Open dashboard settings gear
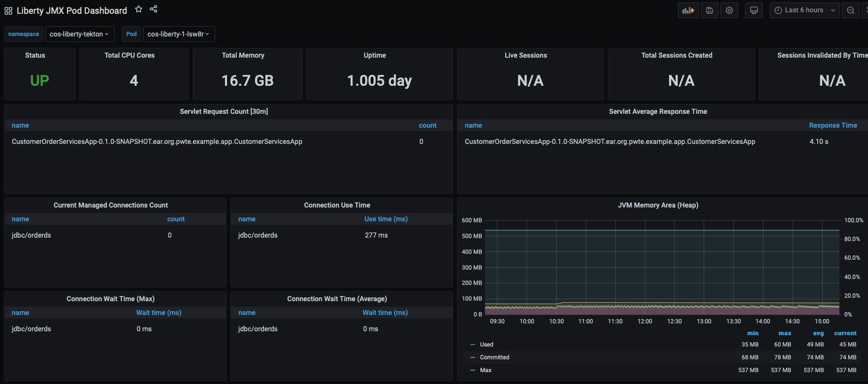Screen dimensions: 868x384 click(729, 10)
